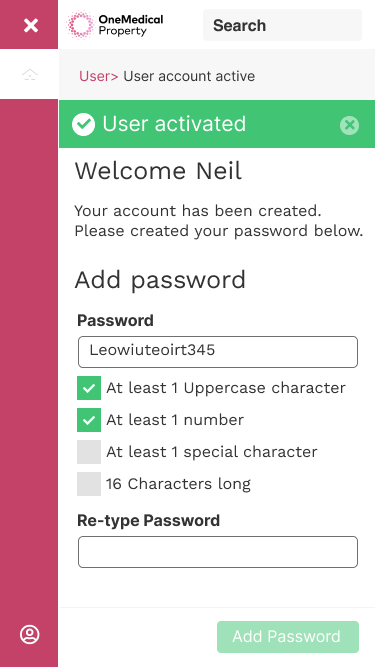Click the Add password heading
Image resolution: width=375 pixels, height=667 pixels.
(x=160, y=280)
